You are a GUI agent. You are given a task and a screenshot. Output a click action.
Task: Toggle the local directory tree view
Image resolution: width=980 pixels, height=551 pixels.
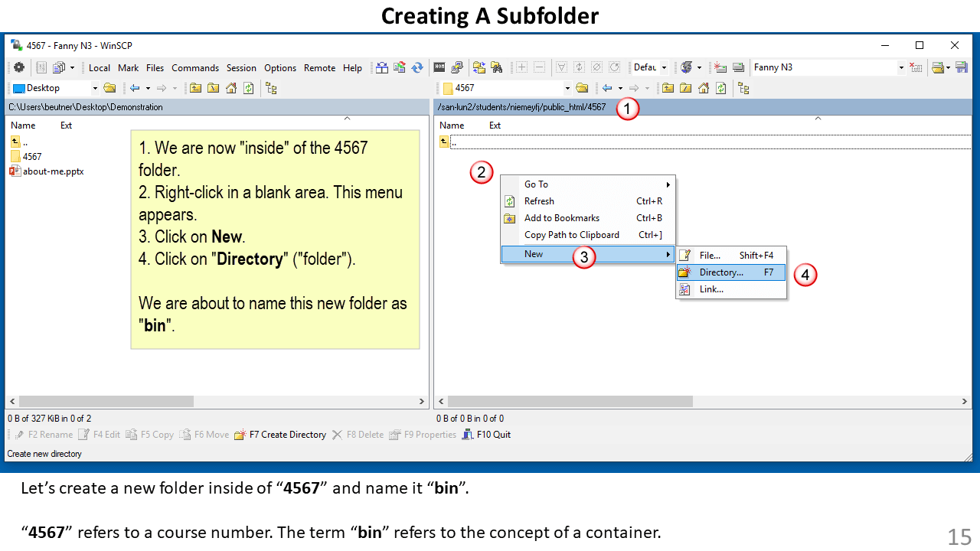point(271,88)
